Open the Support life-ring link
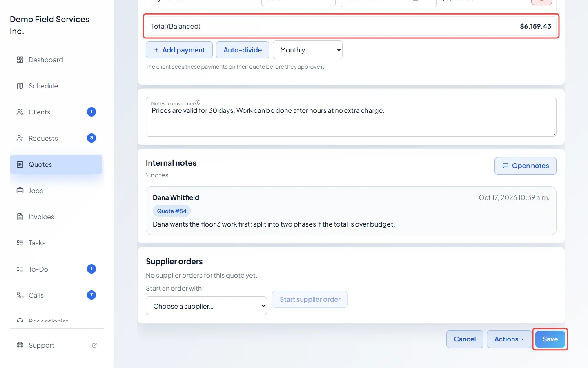Viewport: 588px width, 368px height. pyautogui.click(x=56, y=345)
